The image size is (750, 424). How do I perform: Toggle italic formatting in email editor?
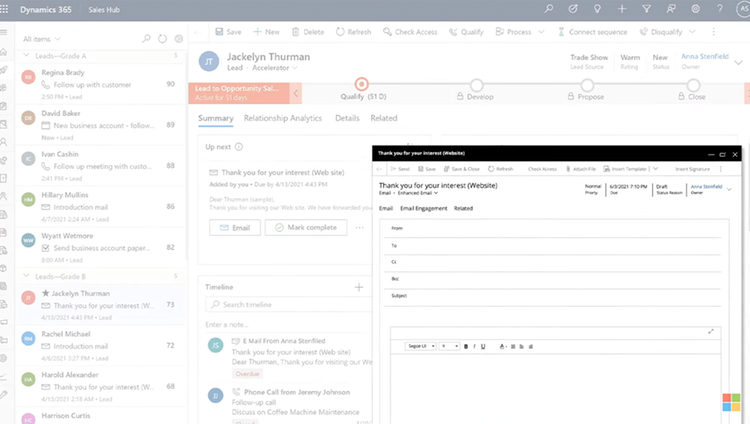(x=474, y=346)
